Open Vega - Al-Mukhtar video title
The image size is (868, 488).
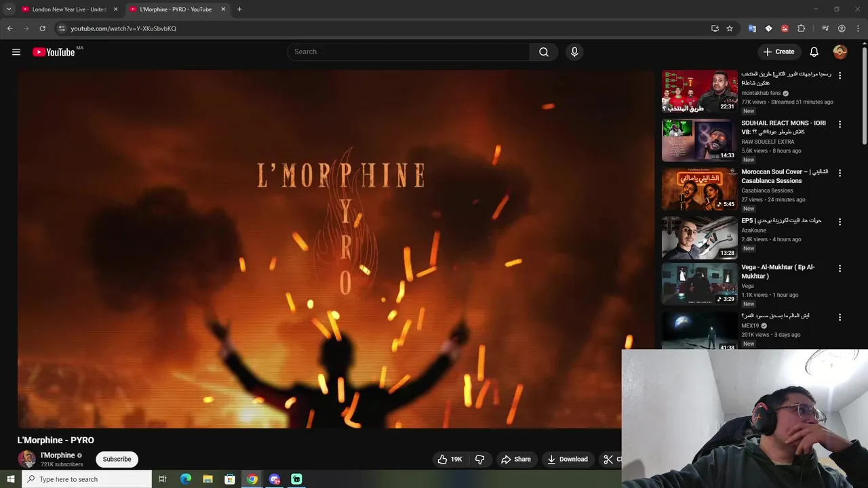[778, 272]
